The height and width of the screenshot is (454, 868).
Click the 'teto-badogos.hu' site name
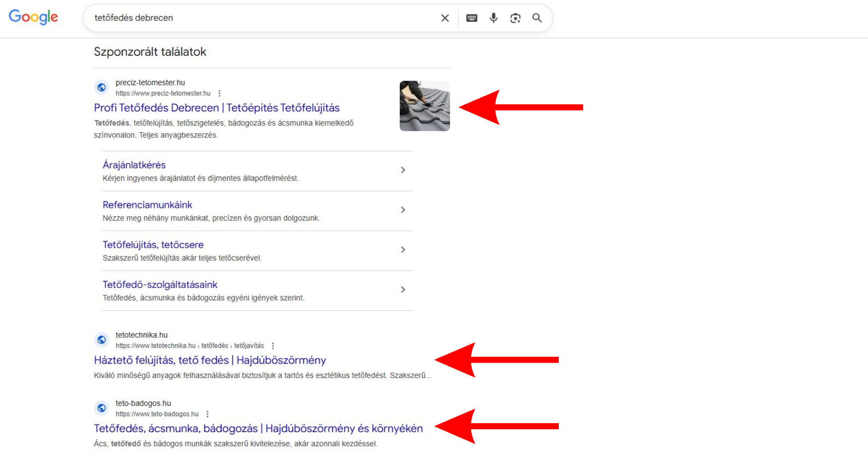point(143,403)
